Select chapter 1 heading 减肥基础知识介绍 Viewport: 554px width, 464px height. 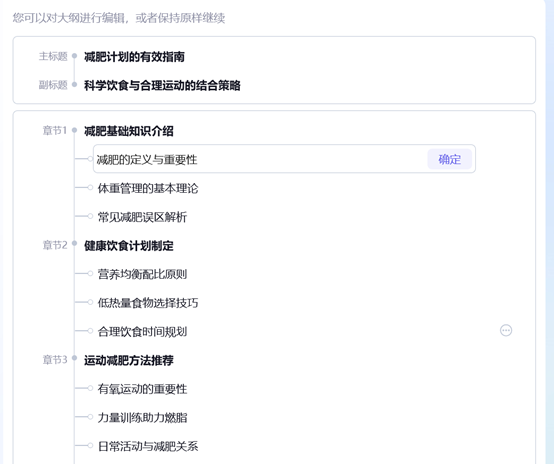pos(129,131)
